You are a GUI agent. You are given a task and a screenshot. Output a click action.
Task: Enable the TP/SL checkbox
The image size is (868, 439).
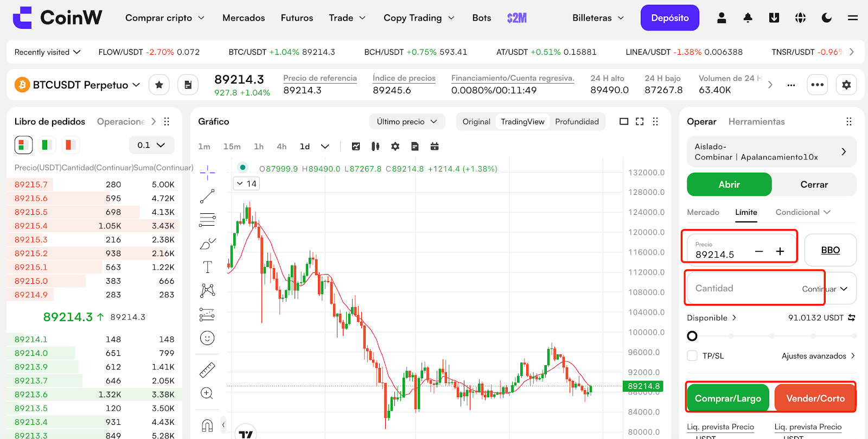click(692, 356)
